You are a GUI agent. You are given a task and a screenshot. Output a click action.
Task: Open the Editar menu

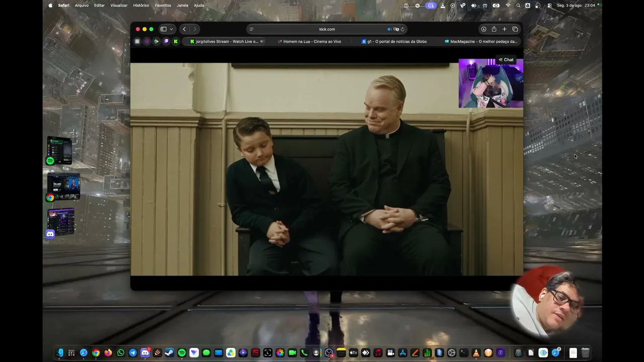tap(100, 5)
